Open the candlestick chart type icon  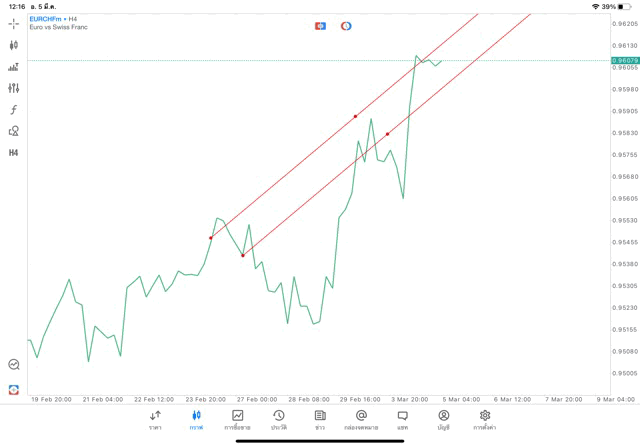pos(14,45)
